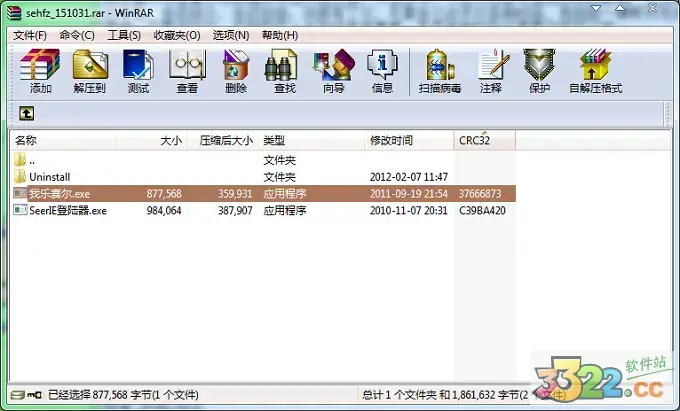Minimize the WinRAR window
This screenshot has width=680, height=411.
(x=596, y=8)
